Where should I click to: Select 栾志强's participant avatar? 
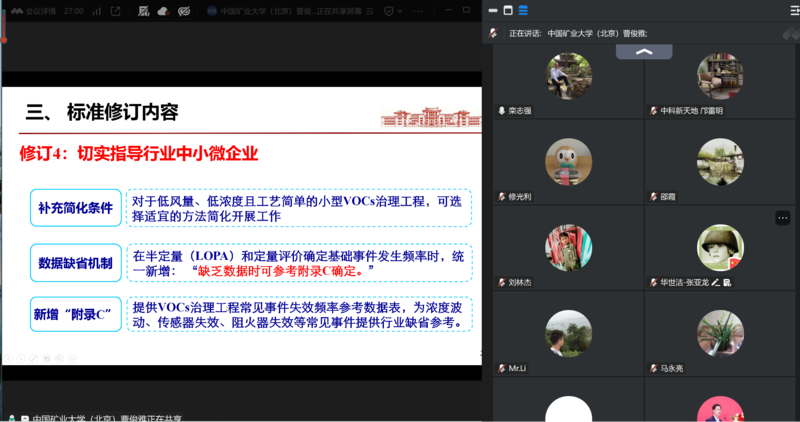point(568,76)
